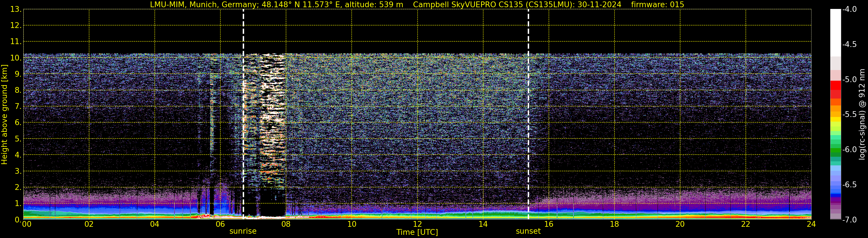Image resolution: width=868 pixels, height=238 pixels.
Task: Click time axis tick label 22
Action: (x=746, y=224)
